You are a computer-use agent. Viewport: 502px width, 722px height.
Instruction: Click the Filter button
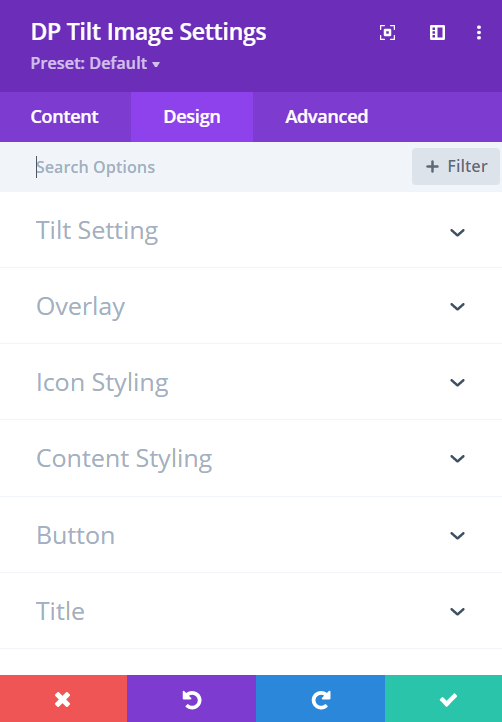(x=455, y=167)
